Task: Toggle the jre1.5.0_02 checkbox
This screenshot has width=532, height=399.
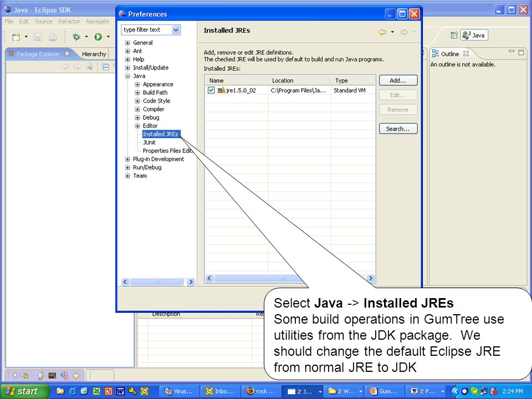Action: tap(211, 90)
